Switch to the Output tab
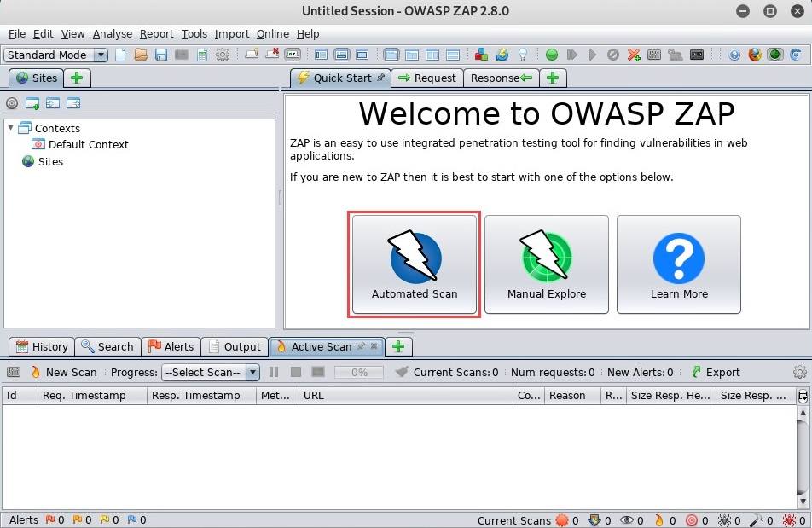812x528 pixels. [x=235, y=347]
